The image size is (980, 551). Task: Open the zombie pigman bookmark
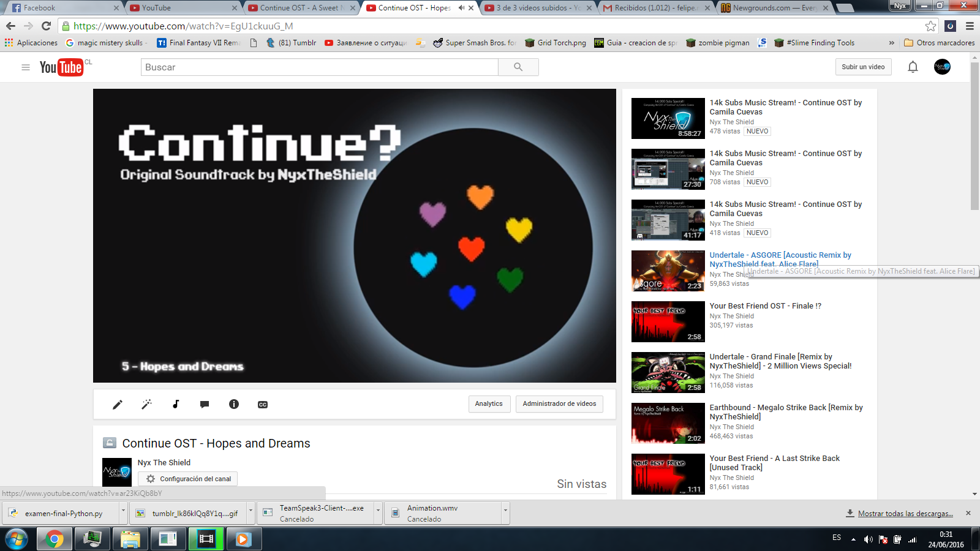[x=718, y=43]
